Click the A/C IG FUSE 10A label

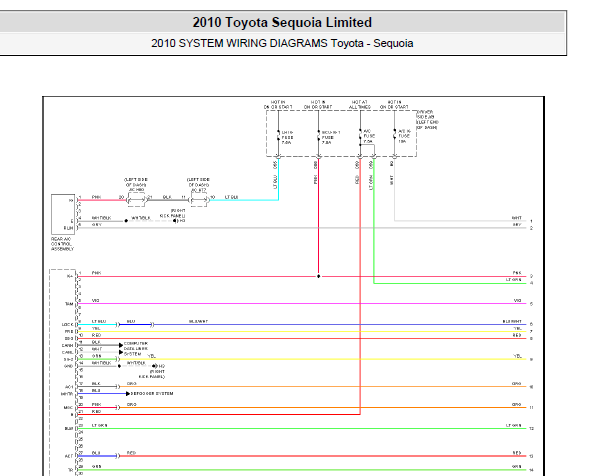click(x=404, y=136)
